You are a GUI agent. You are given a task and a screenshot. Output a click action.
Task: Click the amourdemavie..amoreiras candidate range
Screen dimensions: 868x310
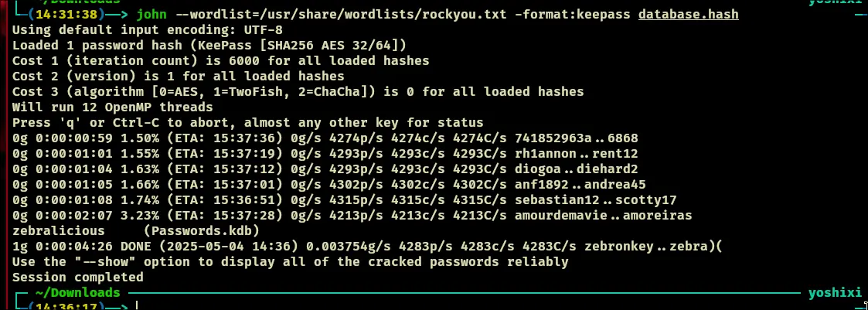click(603, 216)
